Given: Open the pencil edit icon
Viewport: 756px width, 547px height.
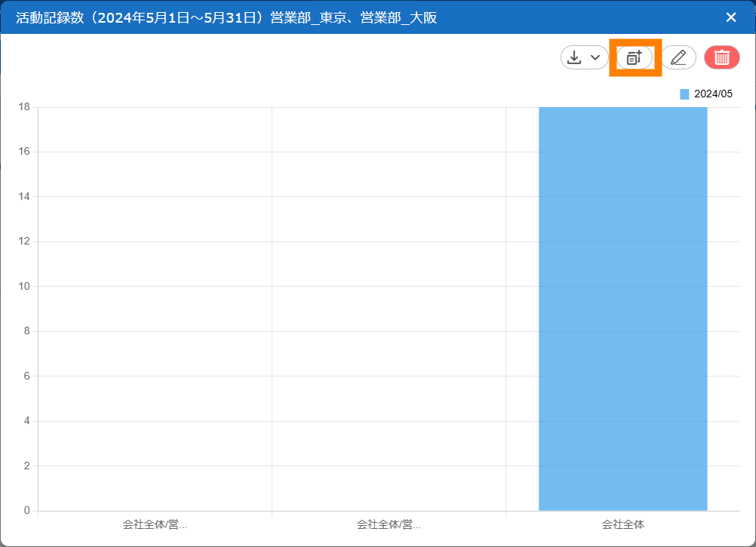Looking at the screenshot, I should point(678,57).
